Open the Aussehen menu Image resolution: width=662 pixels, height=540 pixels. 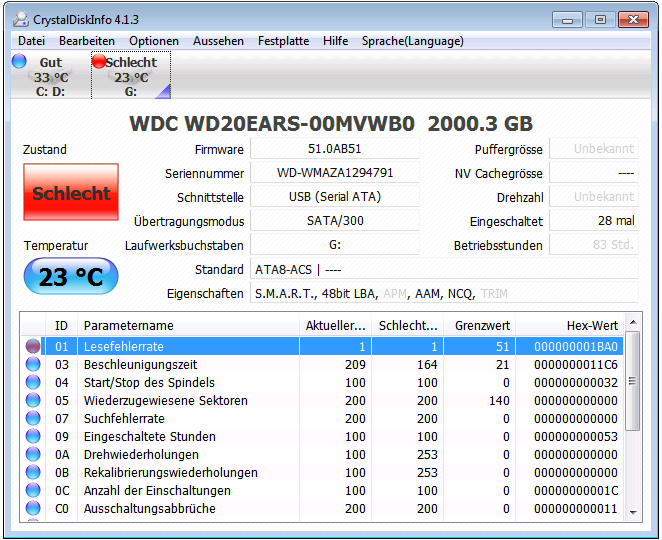pyautogui.click(x=218, y=41)
